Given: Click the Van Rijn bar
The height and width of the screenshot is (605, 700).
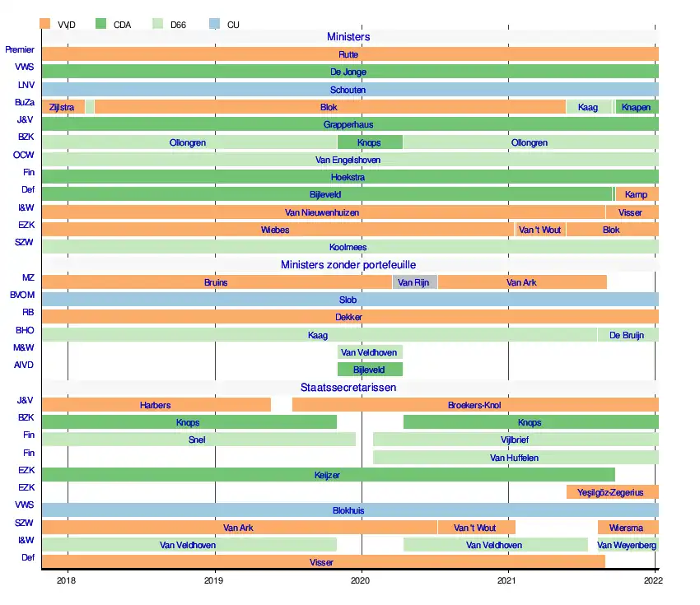Looking at the screenshot, I should click(x=413, y=282).
